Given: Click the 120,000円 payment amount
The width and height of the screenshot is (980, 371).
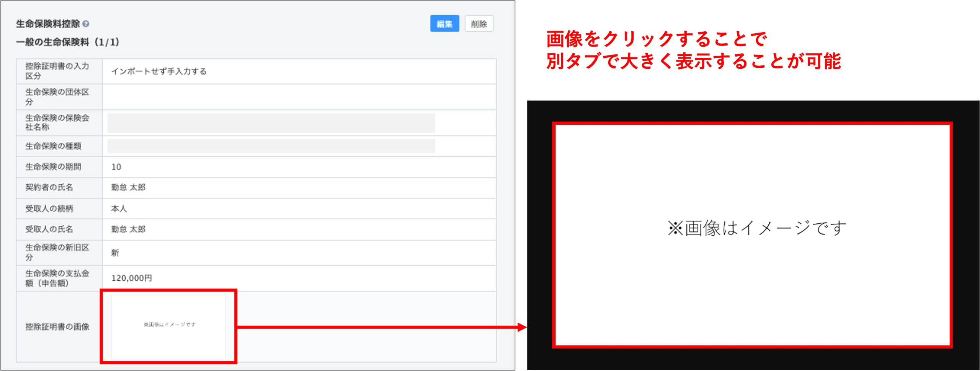Looking at the screenshot, I should (x=131, y=278).
